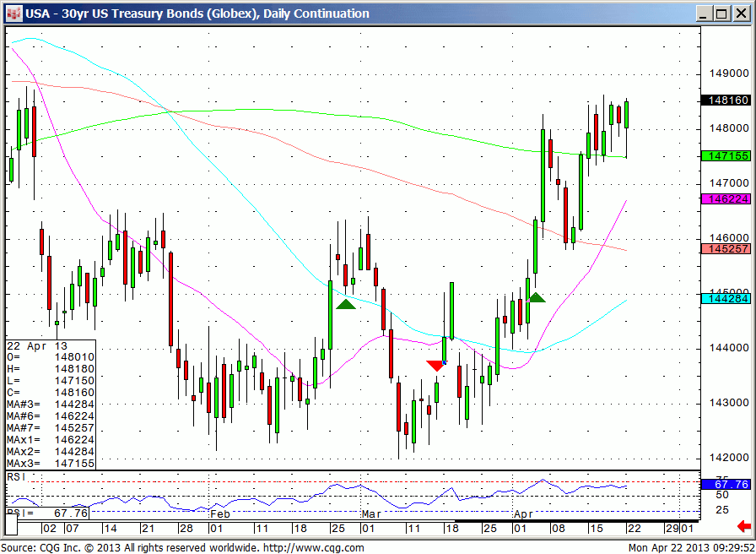The height and width of the screenshot is (554, 756).
Task: Click the 143000 price axis label
Action: pyautogui.click(x=729, y=403)
